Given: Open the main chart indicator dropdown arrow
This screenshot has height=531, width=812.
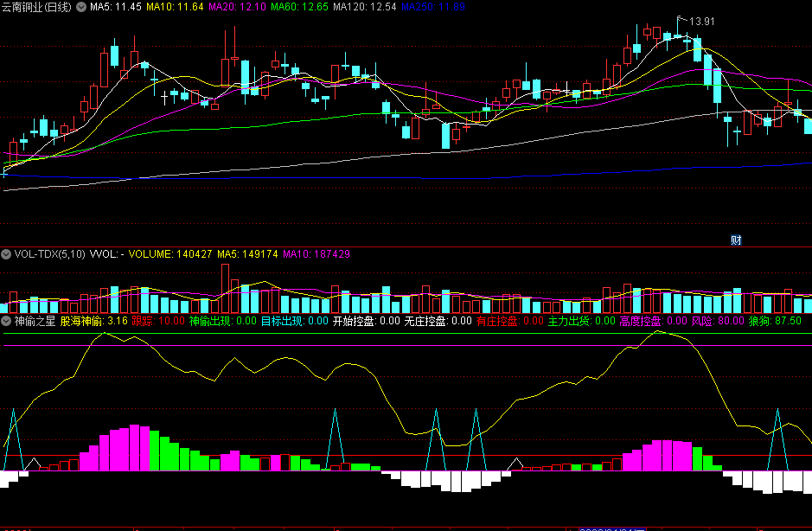Looking at the screenshot, I should [x=81, y=7].
